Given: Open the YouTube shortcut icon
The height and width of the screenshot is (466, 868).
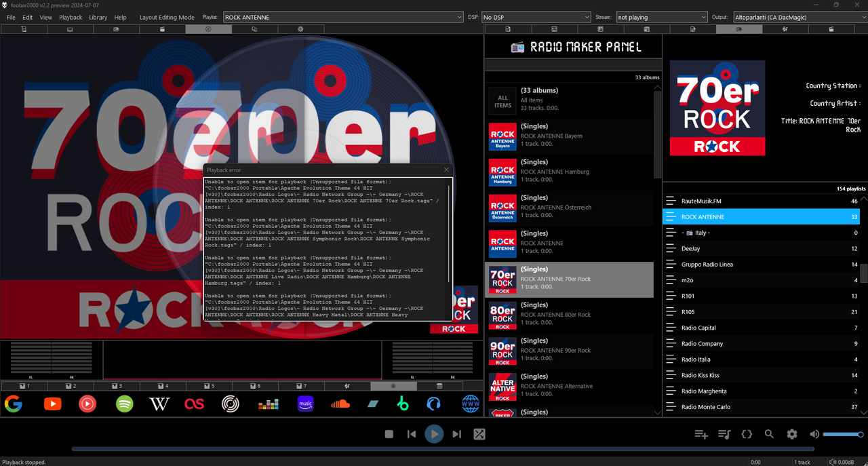Looking at the screenshot, I should coord(52,404).
